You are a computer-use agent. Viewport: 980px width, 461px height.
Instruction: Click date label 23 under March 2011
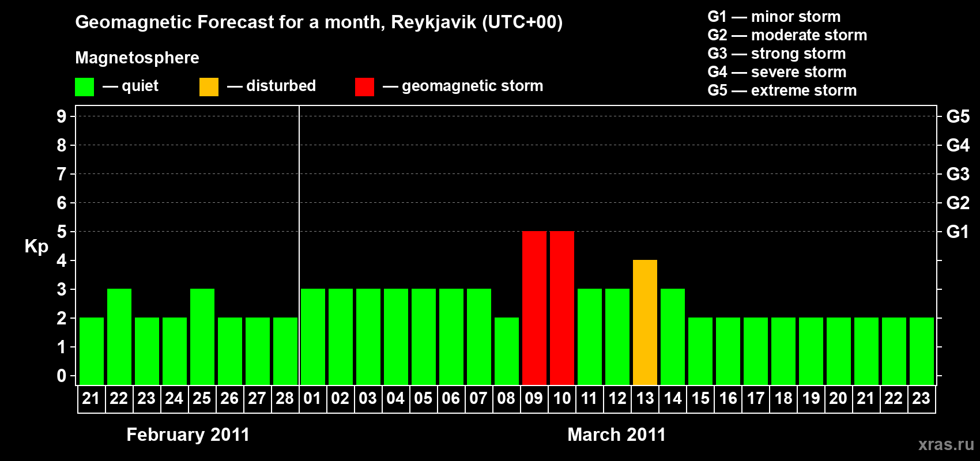[921, 398]
